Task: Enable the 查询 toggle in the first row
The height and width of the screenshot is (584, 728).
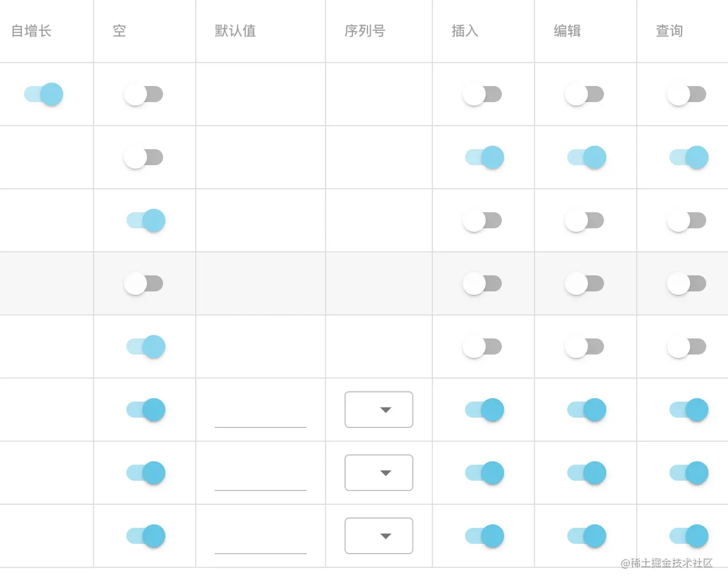Action: 687,94
